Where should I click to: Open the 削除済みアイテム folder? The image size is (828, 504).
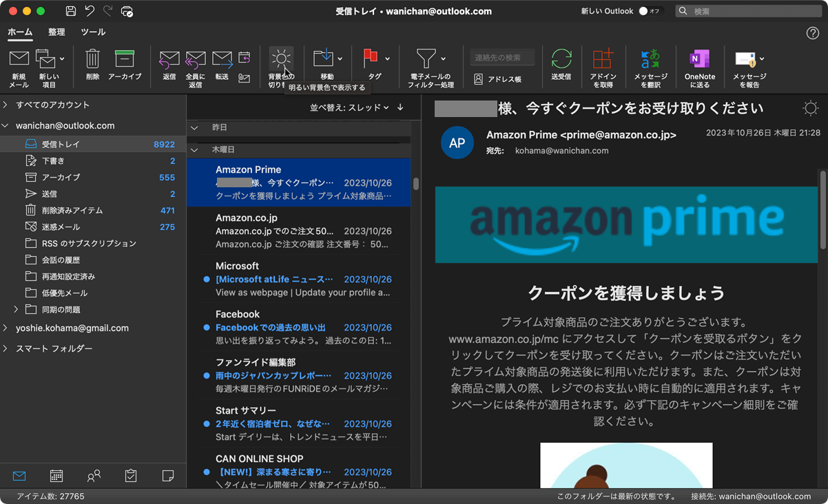tap(93, 211)
